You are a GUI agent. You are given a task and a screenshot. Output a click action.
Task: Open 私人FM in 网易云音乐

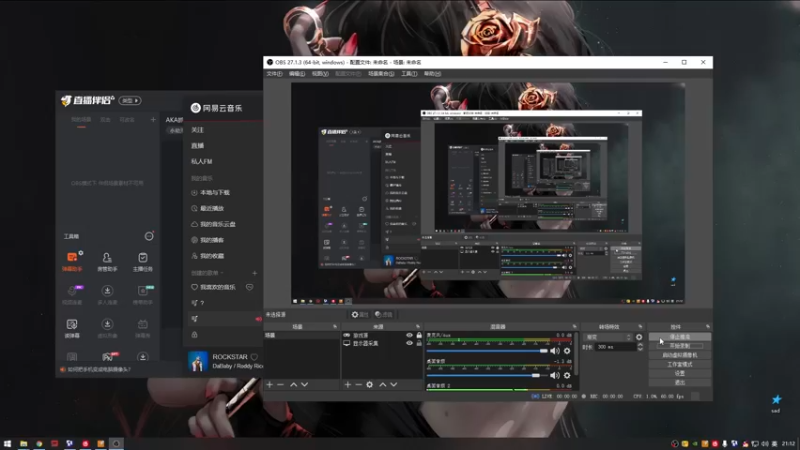coord(202,161)
